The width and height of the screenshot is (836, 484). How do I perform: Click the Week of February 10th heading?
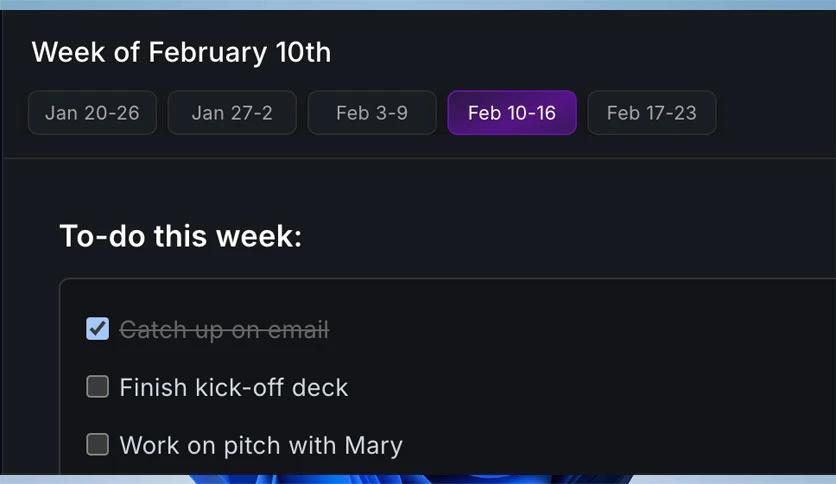click(181, 52)
